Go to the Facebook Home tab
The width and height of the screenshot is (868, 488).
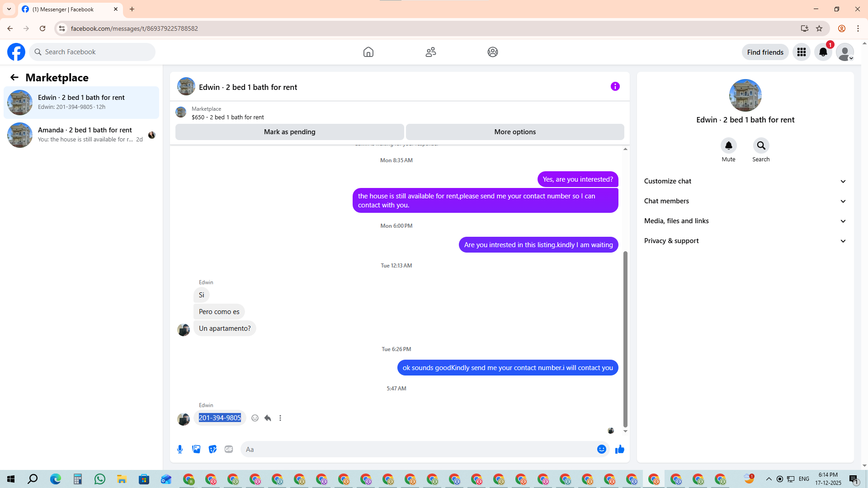pyautogui.click(x=368, y=52)
